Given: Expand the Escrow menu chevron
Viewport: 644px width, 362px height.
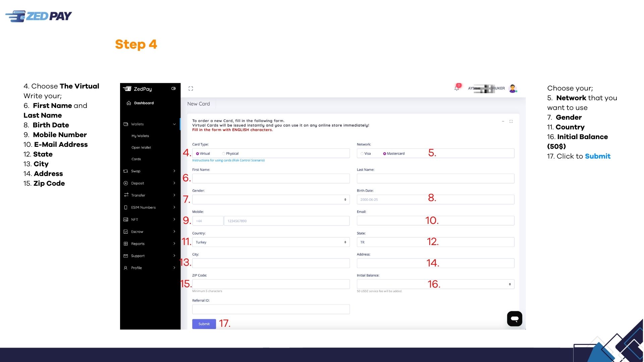Looking at the screenshot, I should [x=174, y=231].
